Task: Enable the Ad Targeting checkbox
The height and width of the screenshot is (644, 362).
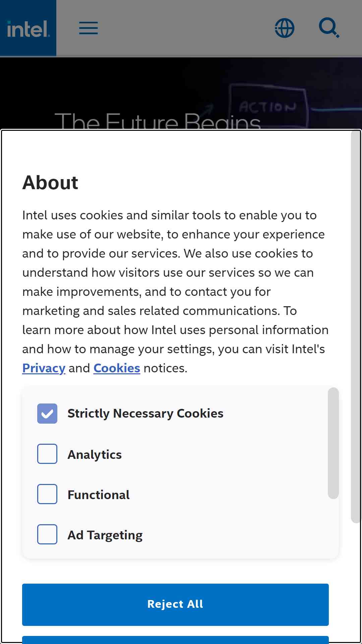Action: (47, 534)
